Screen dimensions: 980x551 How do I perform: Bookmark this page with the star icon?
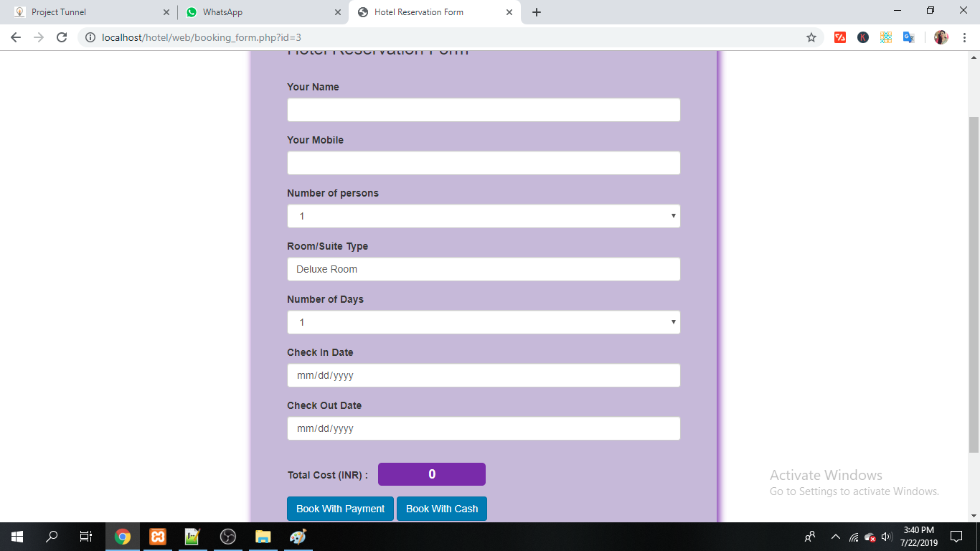(811, 37)
